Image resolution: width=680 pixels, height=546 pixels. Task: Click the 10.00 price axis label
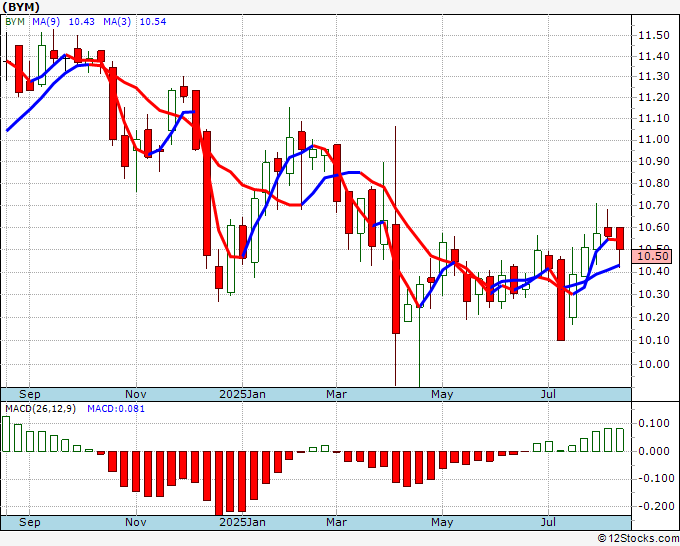(x=654, y=364)
